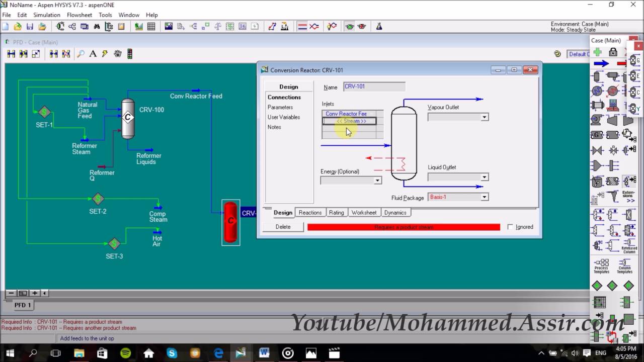Click Process Templates icon in palette
Viewport: 644px width, 362px height.
[x=602, y=266]
